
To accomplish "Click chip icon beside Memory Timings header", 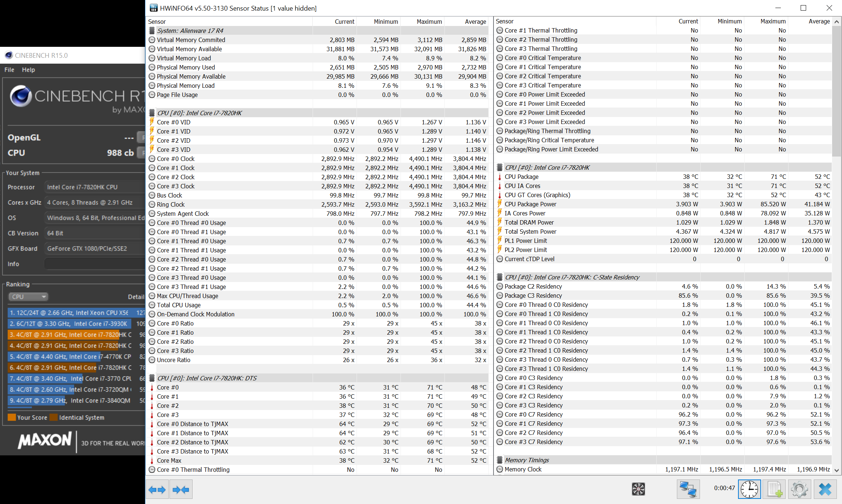I will [500, 460].
